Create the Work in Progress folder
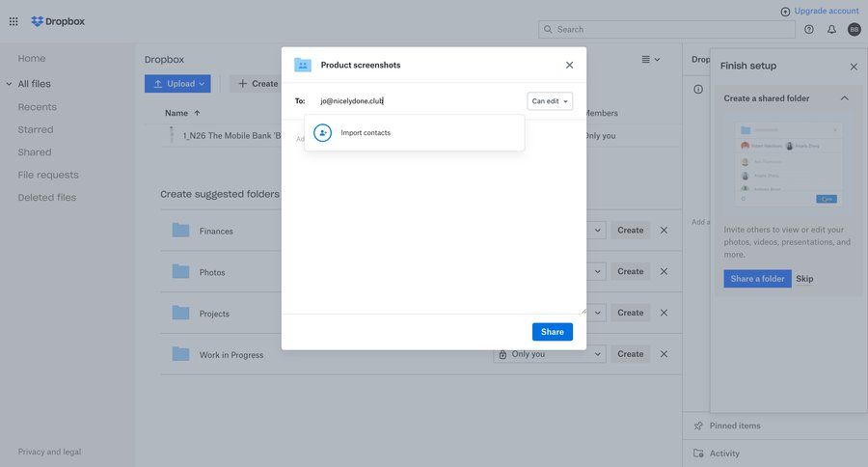Screen dimensions: 868x467 (631, 354)
